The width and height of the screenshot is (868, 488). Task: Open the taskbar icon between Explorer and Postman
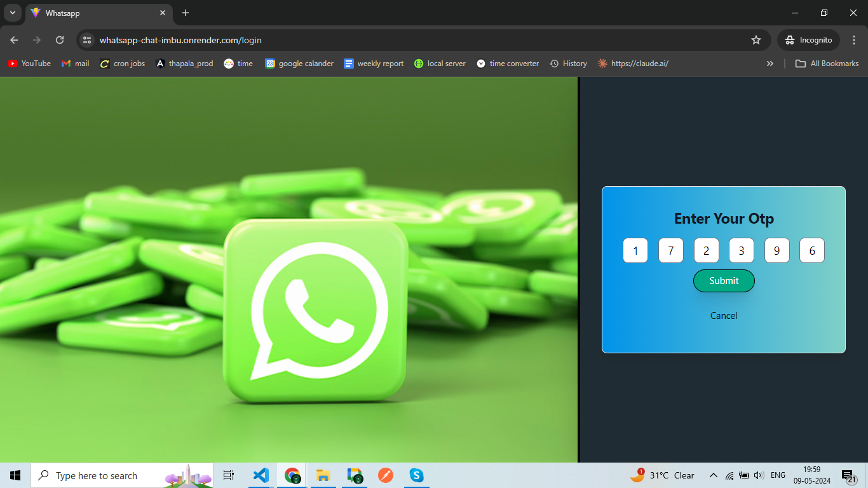tap(355, 475)
